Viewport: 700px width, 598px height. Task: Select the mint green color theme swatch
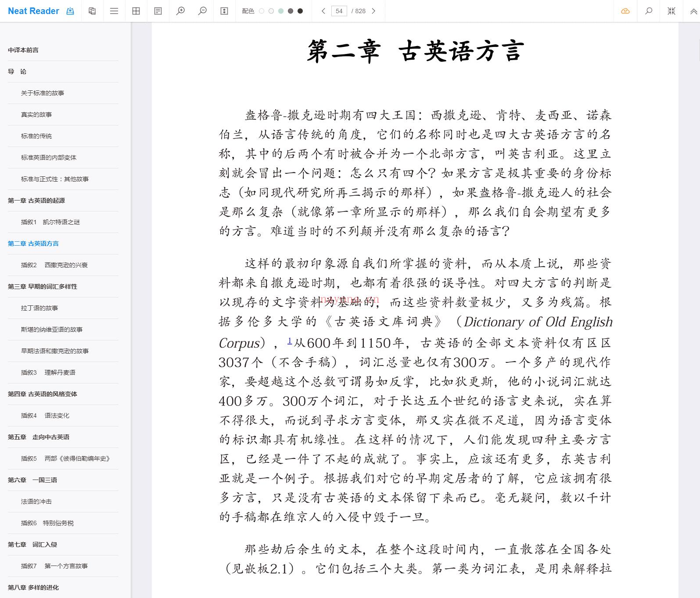[281, 11]
